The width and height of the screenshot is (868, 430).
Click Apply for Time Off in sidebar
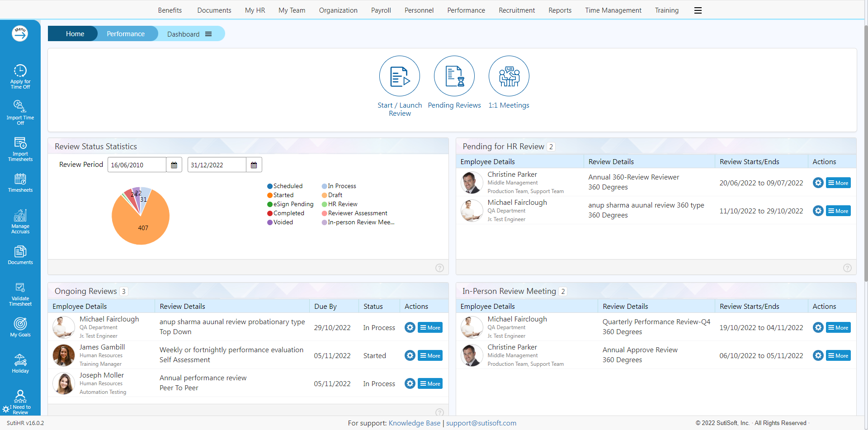(x=20, y=76)
